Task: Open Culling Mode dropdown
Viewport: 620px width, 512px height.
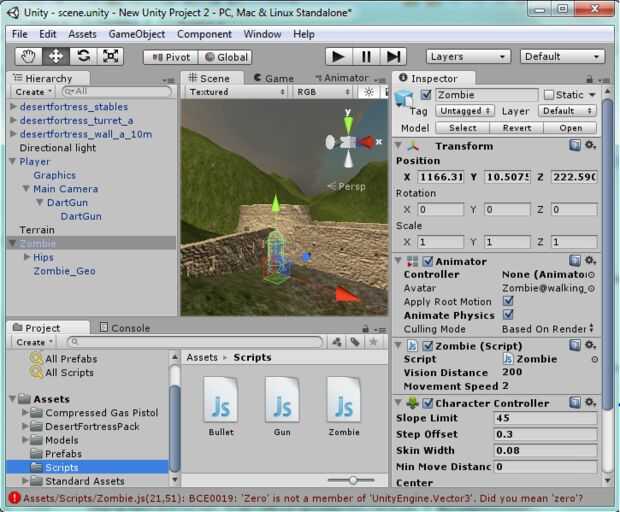Action: 548,329
